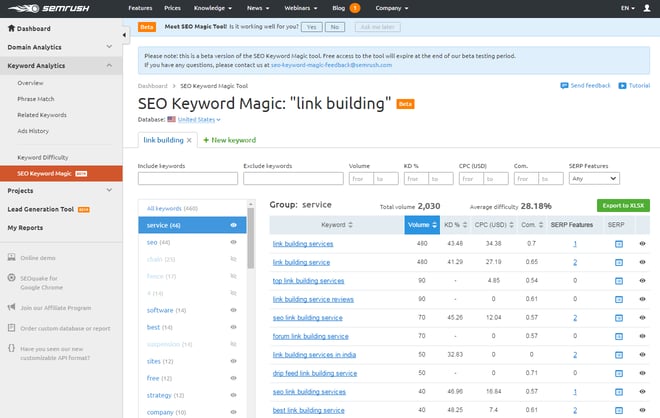
Task: Toggle eye icon for best group
Action: pos(233,327)
